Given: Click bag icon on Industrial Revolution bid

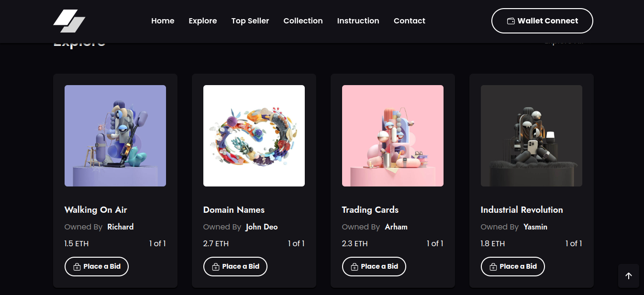Looking at the screenshot, I should pyautogui.click(x=493, y=267).
